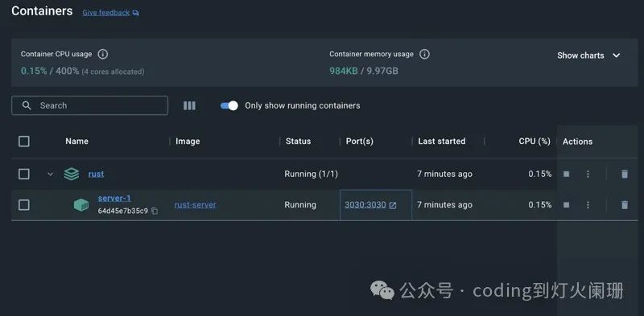Delete the server-1 container

pos(625,205)
